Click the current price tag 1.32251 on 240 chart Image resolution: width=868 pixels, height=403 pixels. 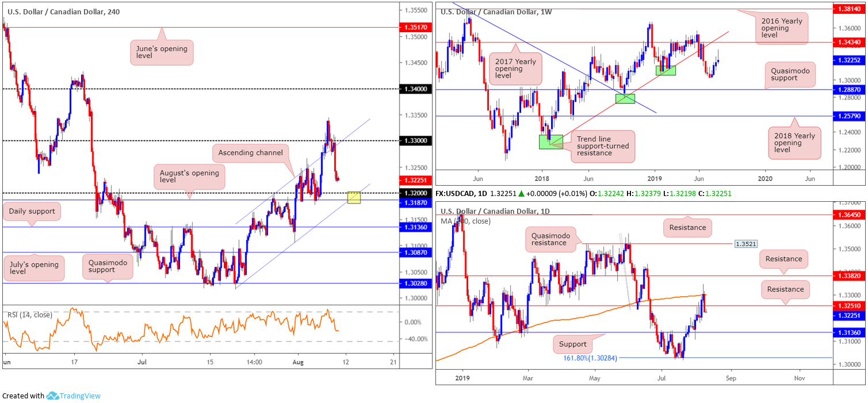(415, 180)
